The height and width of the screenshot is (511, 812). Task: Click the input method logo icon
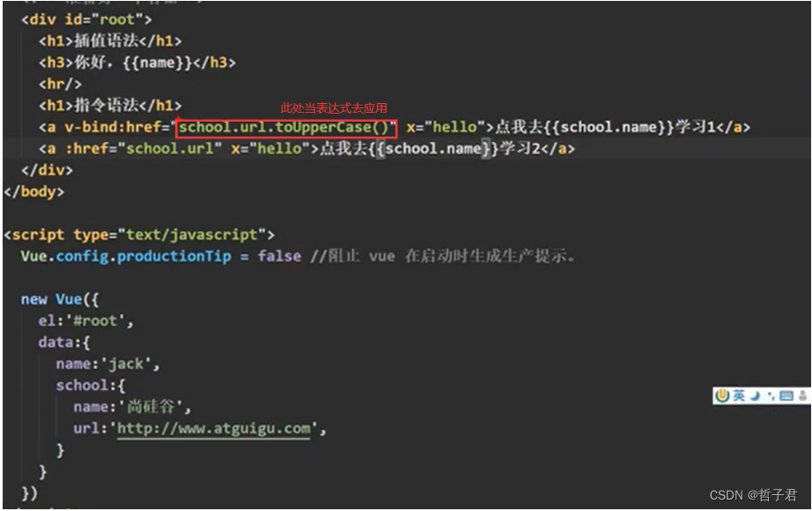click(722, 396)
